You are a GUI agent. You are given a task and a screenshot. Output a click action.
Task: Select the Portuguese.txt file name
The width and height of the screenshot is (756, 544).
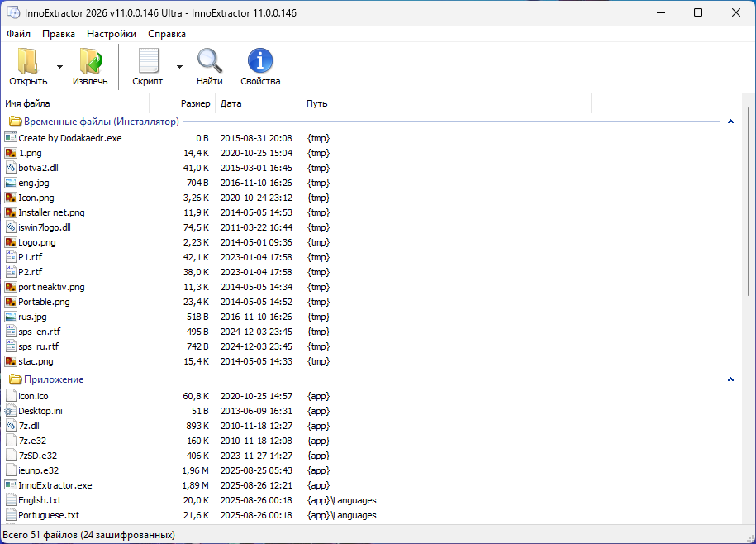click(49, 515)
